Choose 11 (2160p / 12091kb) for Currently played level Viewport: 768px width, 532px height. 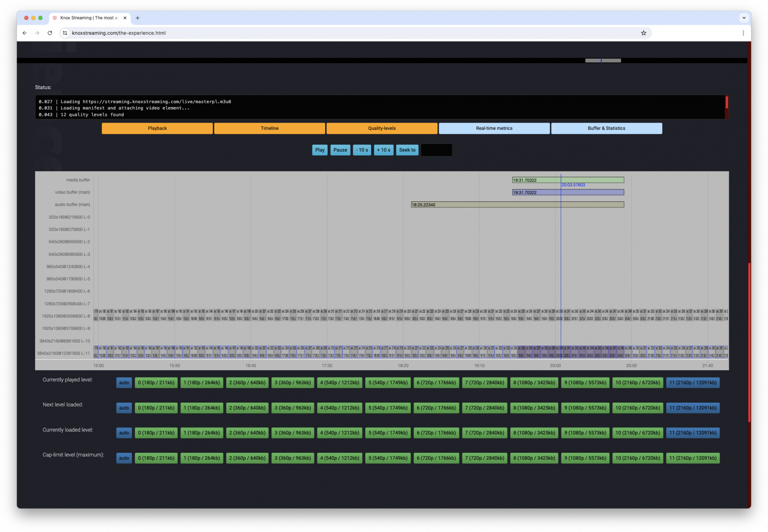click(693, 383)
